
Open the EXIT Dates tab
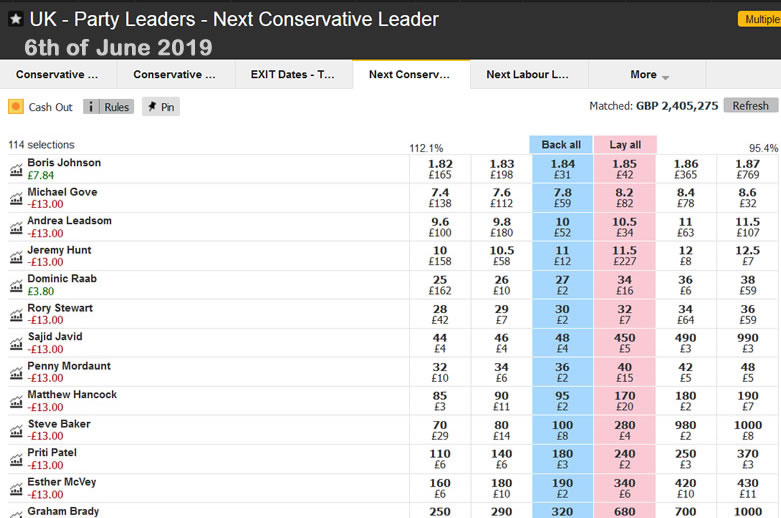click(x=293, y=75)
